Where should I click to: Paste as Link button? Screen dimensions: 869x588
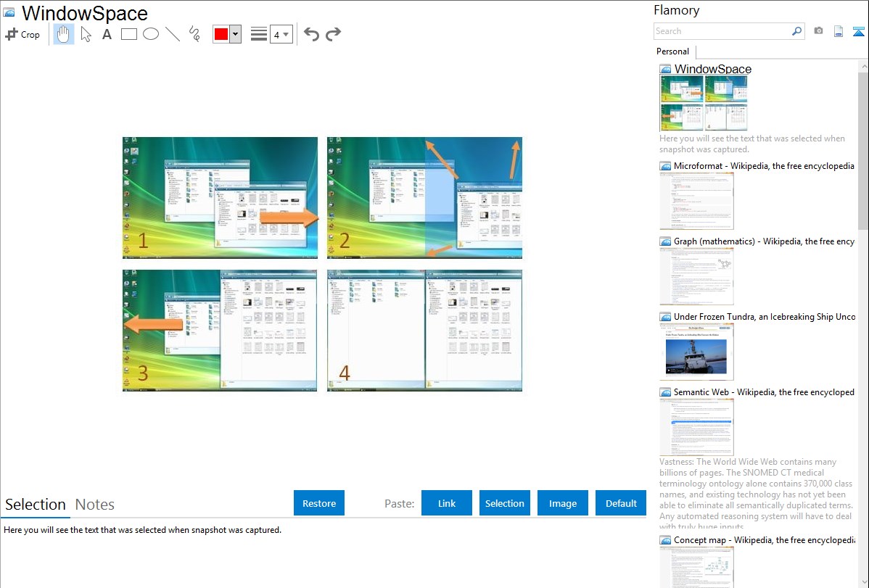[x=447, y=502]
